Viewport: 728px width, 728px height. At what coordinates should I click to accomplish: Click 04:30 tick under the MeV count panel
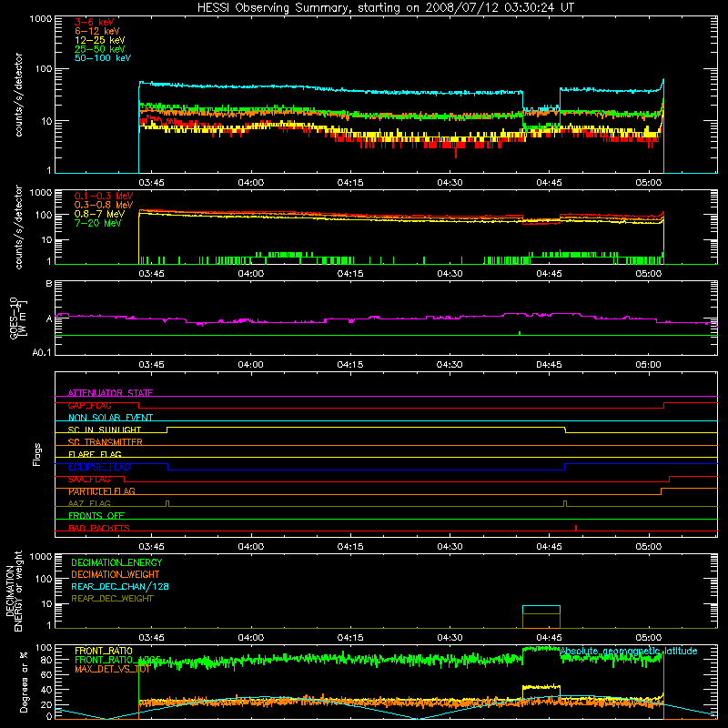pyautogui.click(x=450, y=274)
